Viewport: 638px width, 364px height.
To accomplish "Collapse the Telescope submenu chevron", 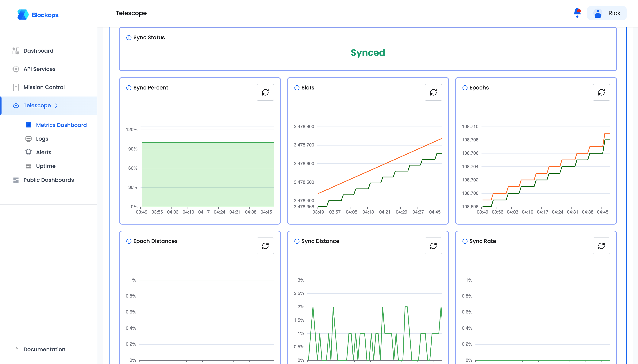I will [x=56, y=105].
